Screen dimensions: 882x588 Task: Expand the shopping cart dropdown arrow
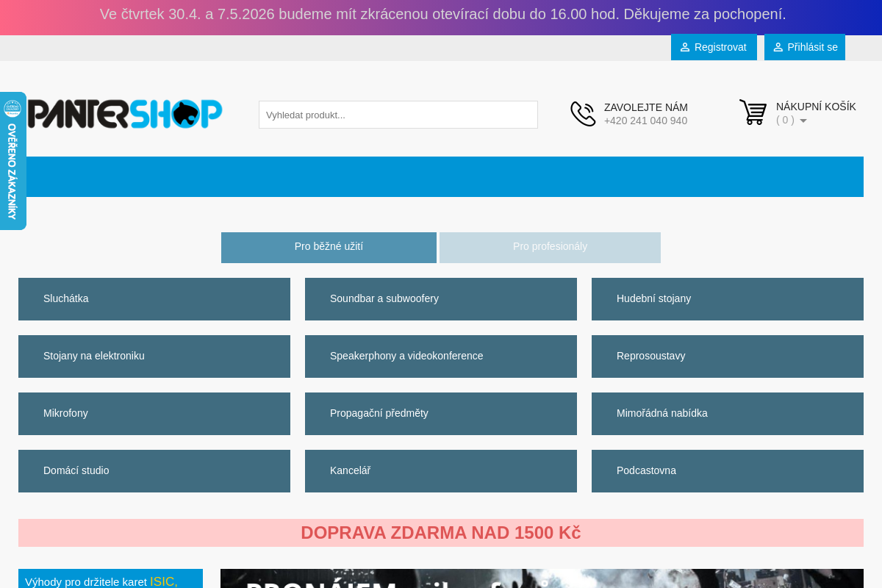coord(803,121)
